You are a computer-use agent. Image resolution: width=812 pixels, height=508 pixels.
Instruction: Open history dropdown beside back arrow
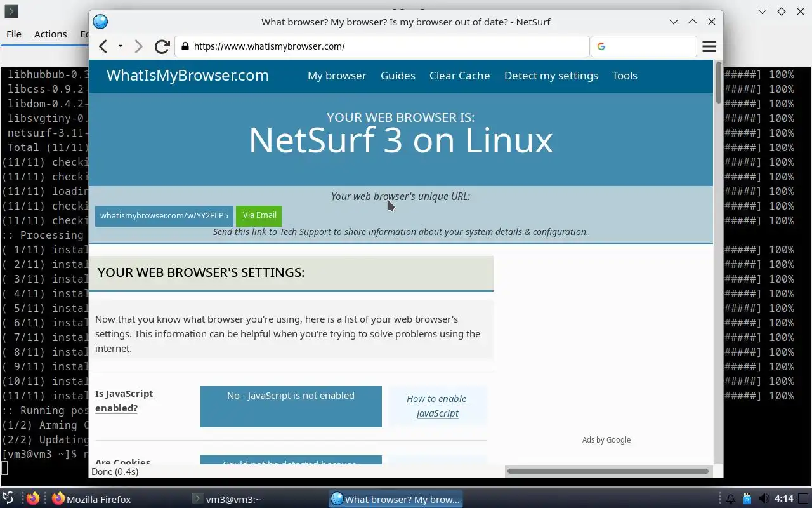120,46
